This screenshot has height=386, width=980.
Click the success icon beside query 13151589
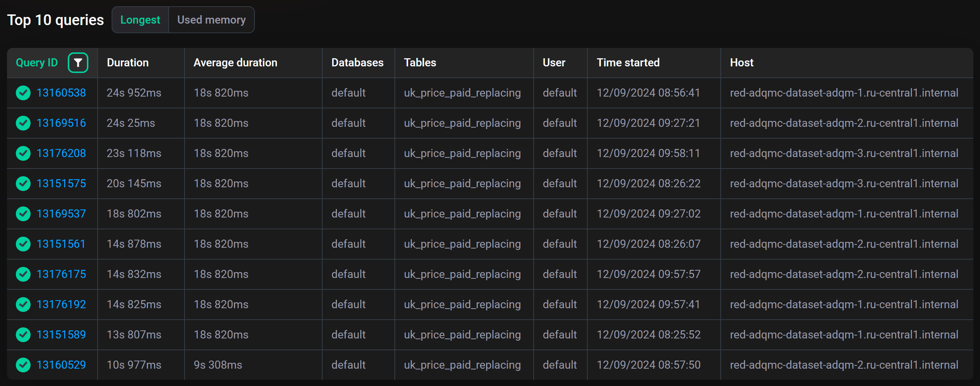click(23, 335)
